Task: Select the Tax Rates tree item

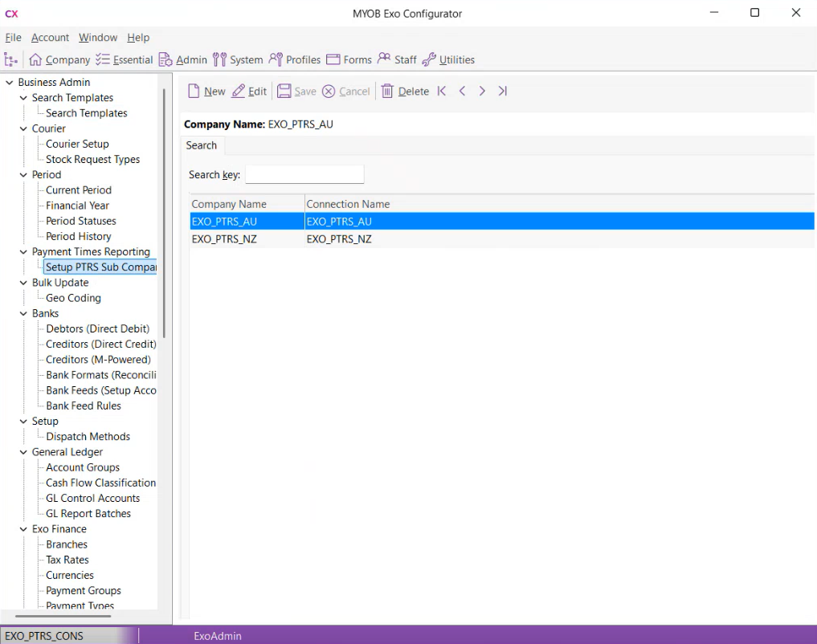Action: coord(66,560)
